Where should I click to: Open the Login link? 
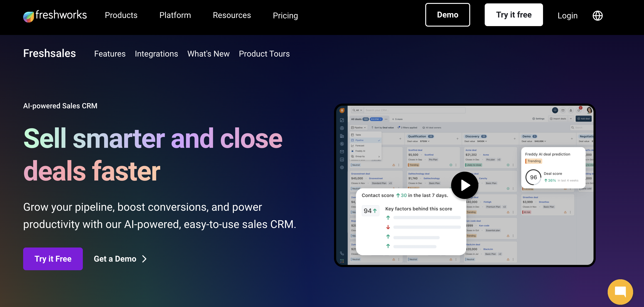(x=567, y=15)
